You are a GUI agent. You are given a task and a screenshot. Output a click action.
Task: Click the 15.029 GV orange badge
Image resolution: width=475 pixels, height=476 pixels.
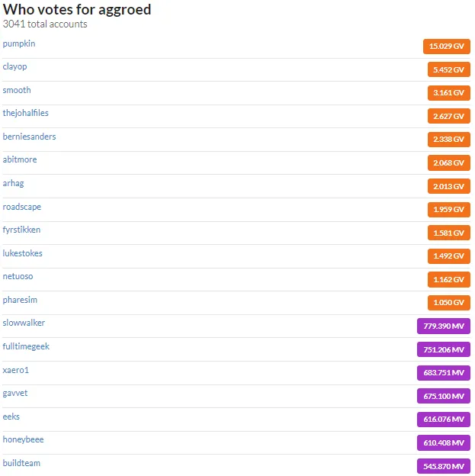pos(446,46)
